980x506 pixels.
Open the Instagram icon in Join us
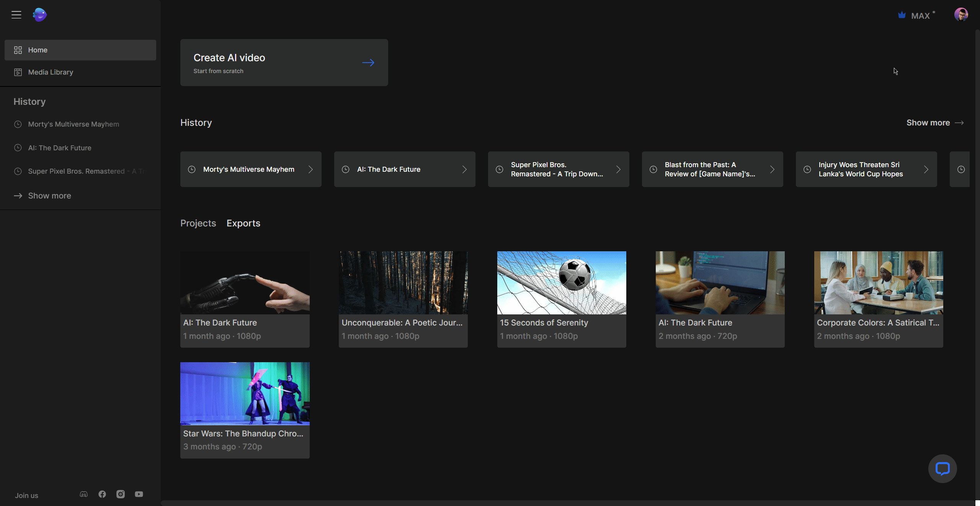pos(121,494)
